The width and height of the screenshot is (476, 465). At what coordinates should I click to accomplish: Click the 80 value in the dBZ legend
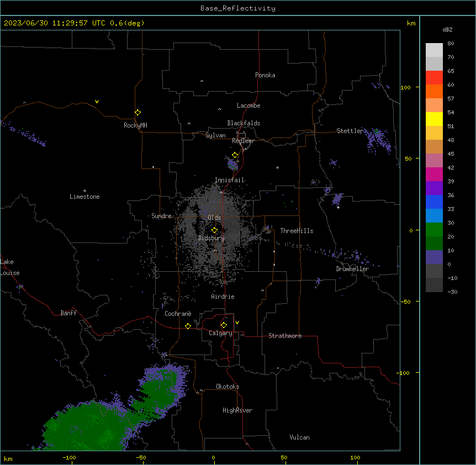451,44
